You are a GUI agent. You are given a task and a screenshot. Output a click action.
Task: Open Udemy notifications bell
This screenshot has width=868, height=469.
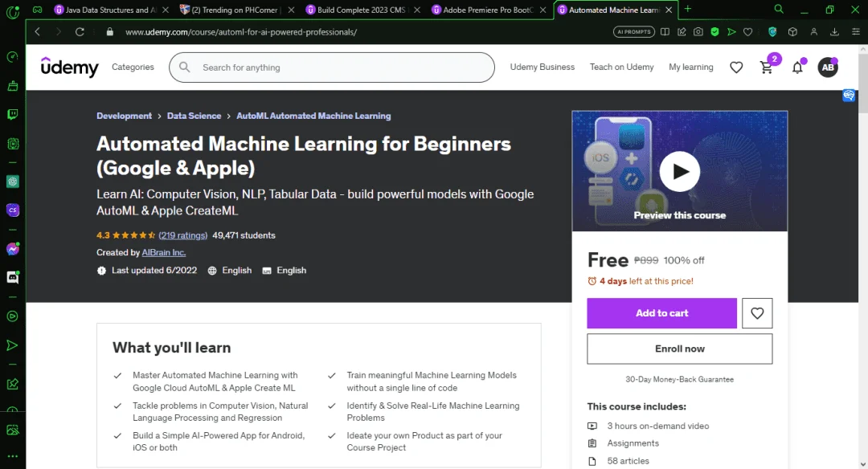(x=797, y=67)
